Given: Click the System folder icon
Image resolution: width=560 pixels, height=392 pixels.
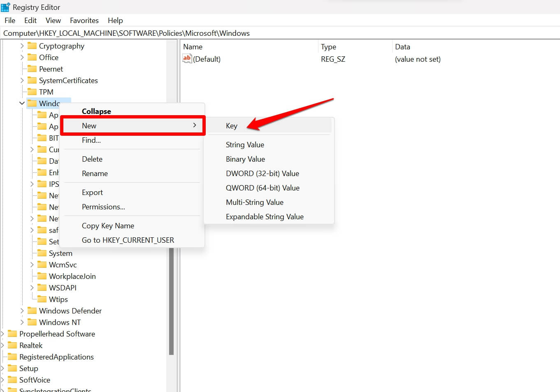Looking at the screenshot, I should point(42,253).
